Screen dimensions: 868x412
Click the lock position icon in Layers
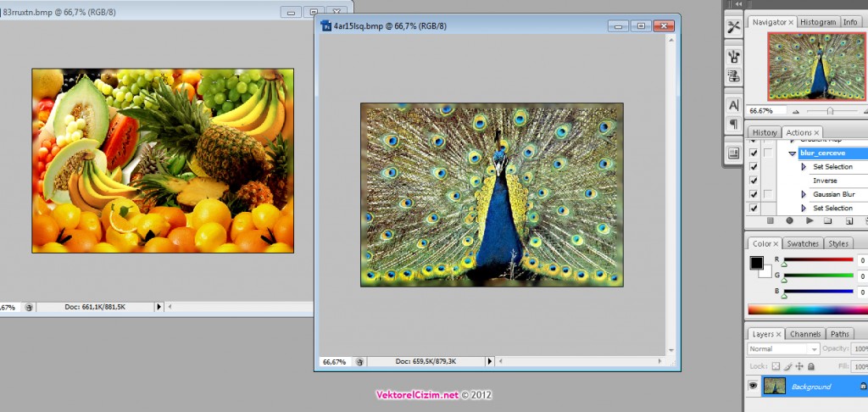tap(799, 366)
